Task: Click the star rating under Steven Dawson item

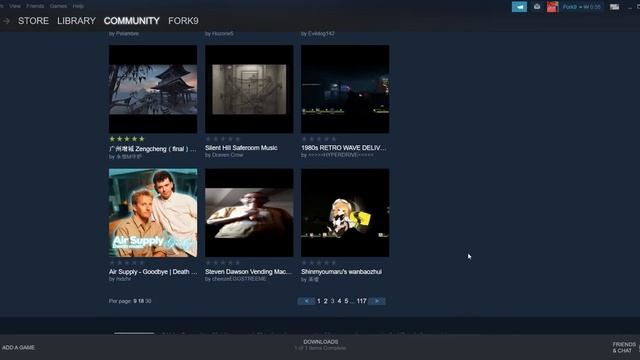Action: (223, 263)
